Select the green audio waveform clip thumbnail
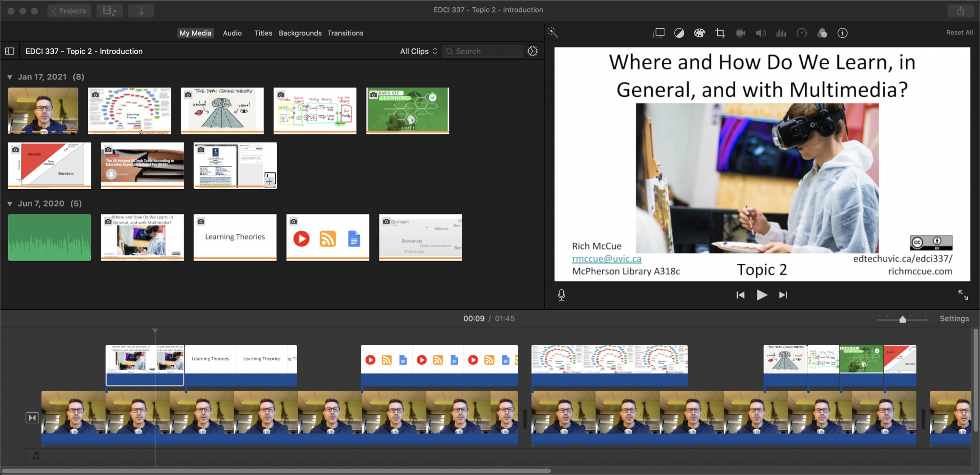 coord(49,237)
